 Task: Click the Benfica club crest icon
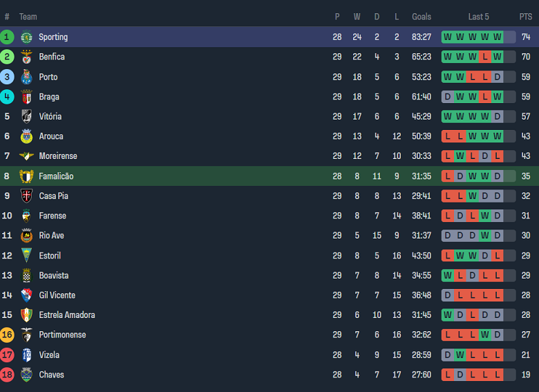click(26, 57)
